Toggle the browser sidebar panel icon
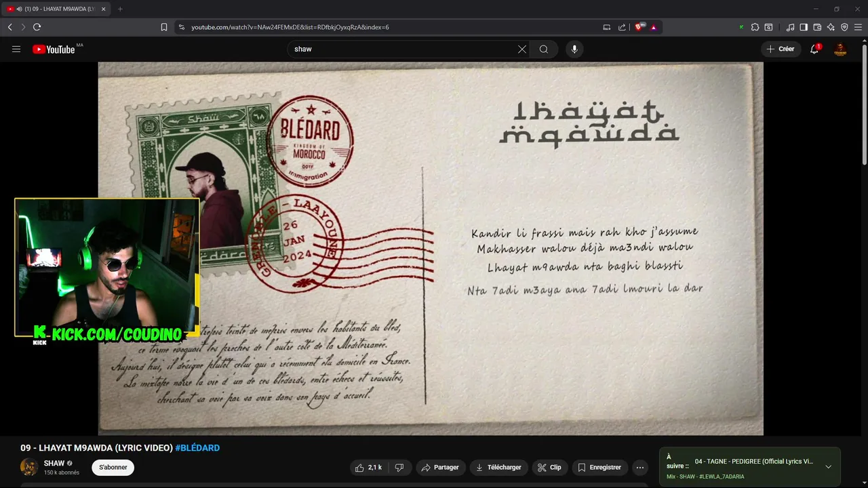Screen dimensions: 868x488 coord(804,27)
